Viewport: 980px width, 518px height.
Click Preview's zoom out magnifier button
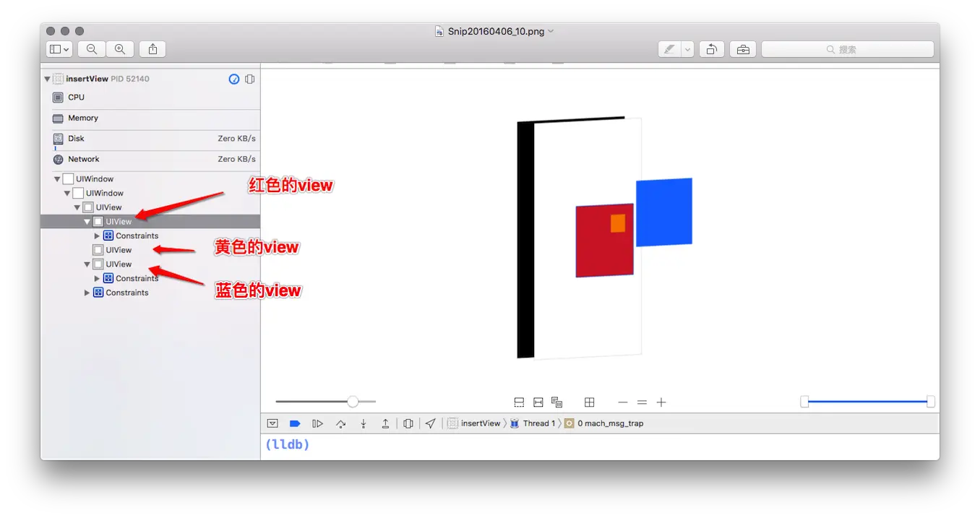[92, 49]
